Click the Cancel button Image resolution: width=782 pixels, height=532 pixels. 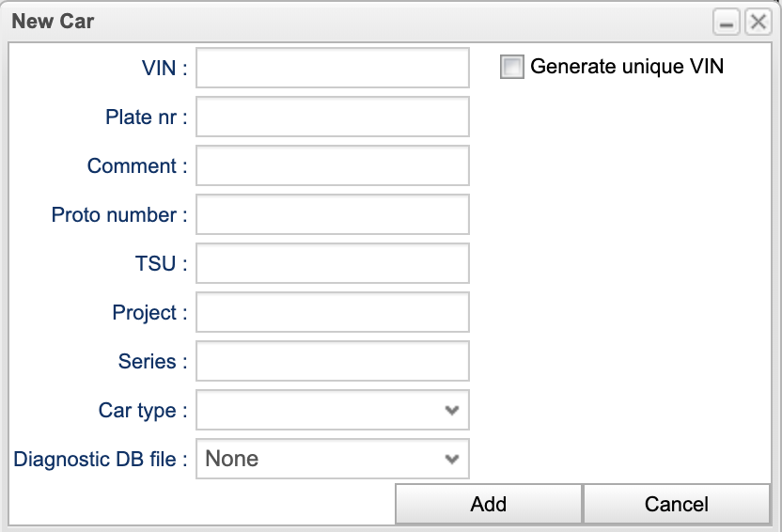(677, 504)
